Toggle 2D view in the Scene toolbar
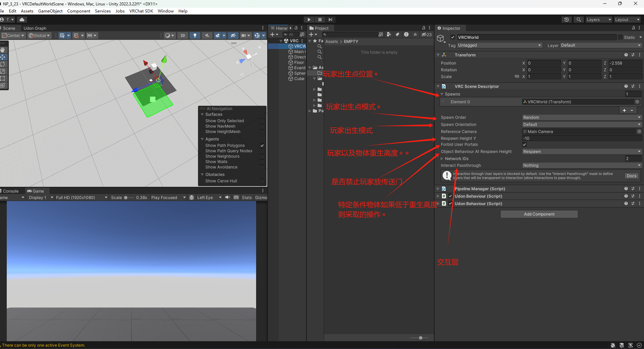 183,35
